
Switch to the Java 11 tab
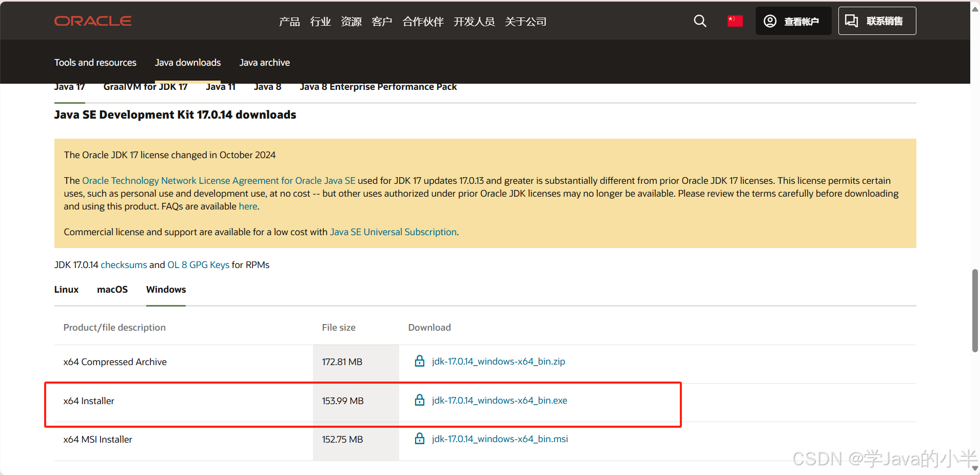tap(221, 87)
